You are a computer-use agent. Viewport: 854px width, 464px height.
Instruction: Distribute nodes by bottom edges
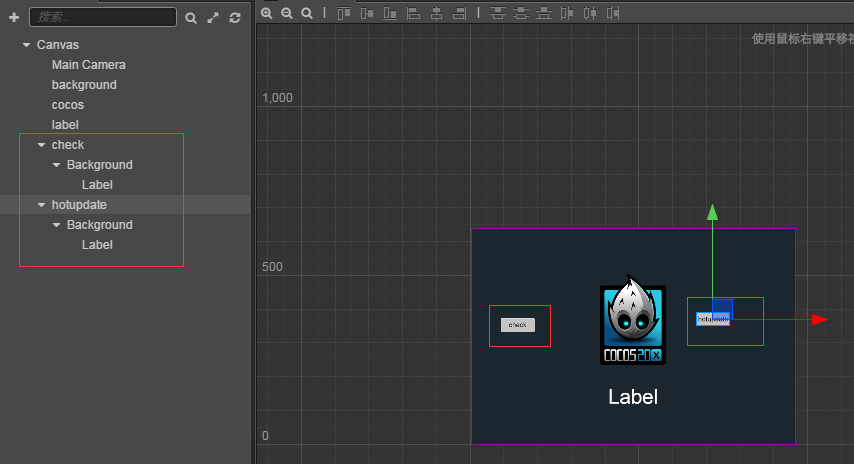coord(544,13)
